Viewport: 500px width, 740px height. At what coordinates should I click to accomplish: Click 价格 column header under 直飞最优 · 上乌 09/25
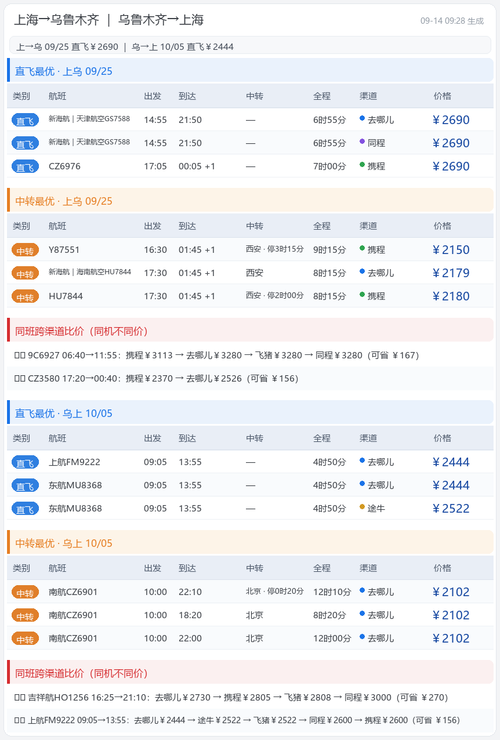442,96
